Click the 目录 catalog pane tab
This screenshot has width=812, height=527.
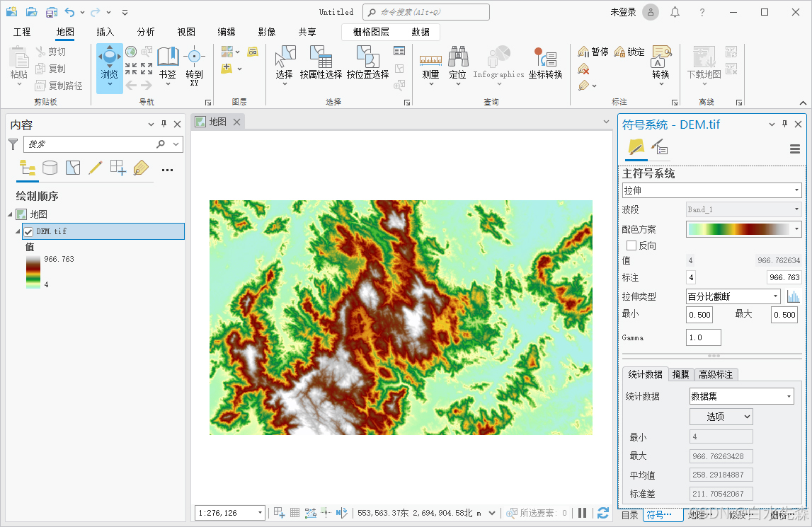pyautogui.click(x=629, y=514)
